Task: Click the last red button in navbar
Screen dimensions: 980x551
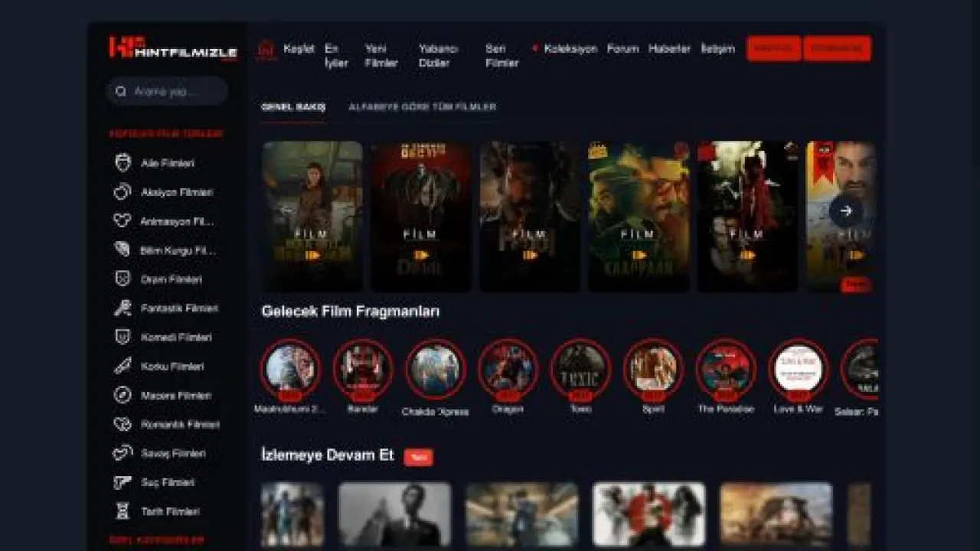Action: [837, 48]
